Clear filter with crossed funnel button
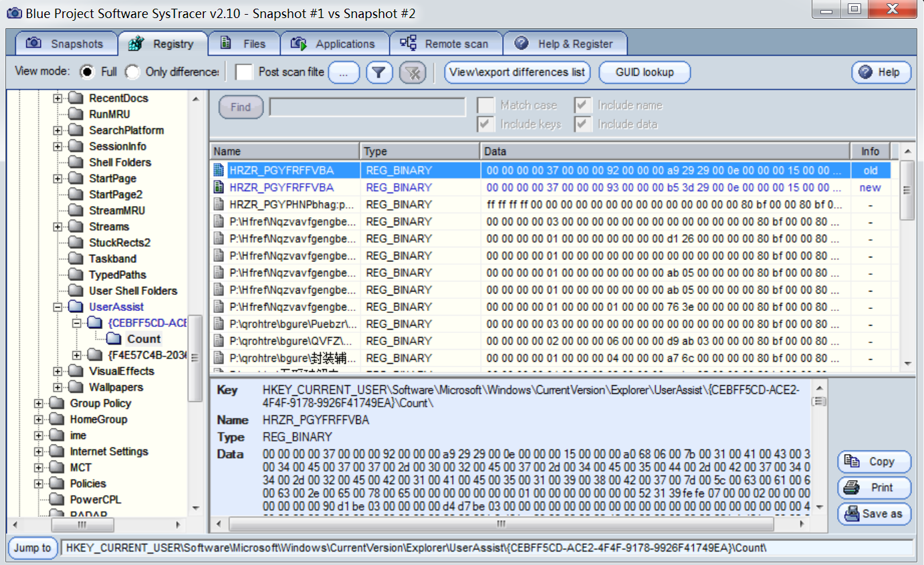Image resolution: width=924 pixels, height=565 pixels. point(413,72)
